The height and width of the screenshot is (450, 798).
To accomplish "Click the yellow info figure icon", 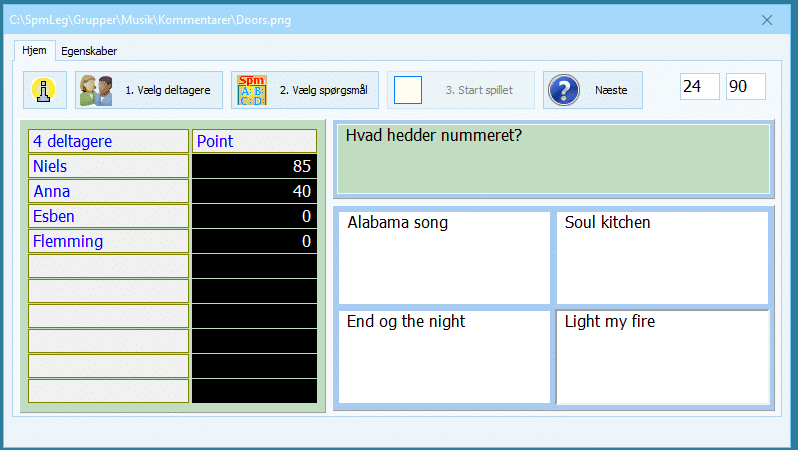I will [44, 90].
